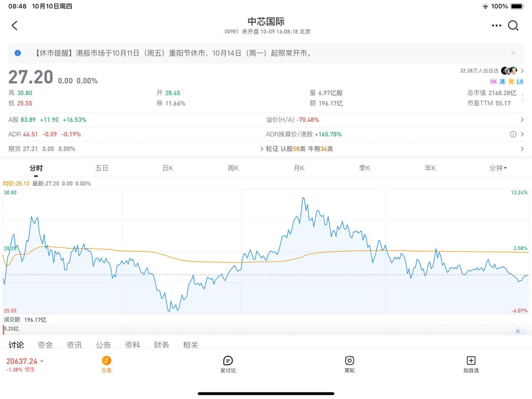Tap the 发讨论 post icon
The height and width of the screenshot is (399, 532).
pyautogui.click(x=228, y=360)
